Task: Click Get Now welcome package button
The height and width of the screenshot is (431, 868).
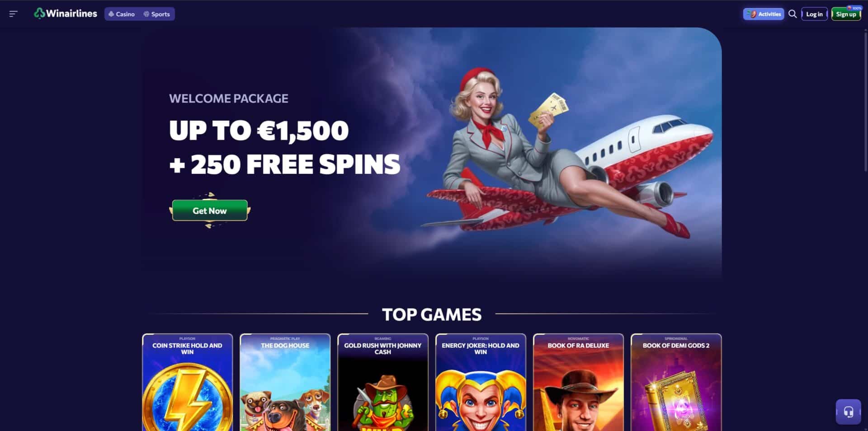Action: click(x=210, y=211)
